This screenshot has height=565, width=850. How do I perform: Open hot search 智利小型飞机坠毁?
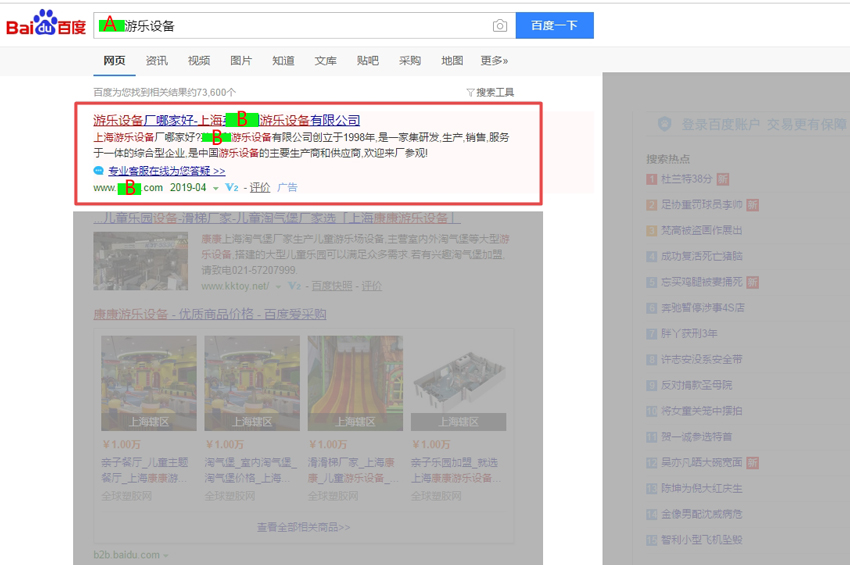[x=701, y=540]
